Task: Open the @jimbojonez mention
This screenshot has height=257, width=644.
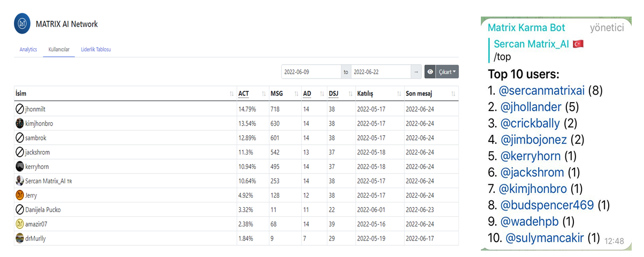Action: click(533, 139)
